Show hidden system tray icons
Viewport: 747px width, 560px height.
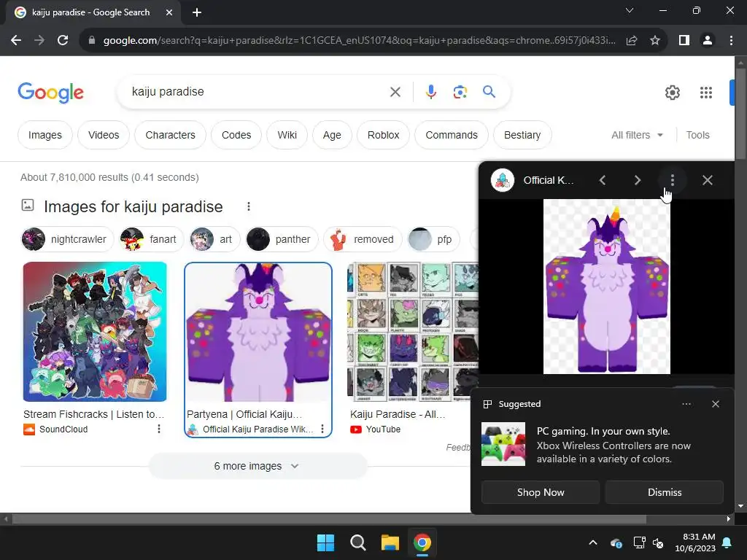592,542
